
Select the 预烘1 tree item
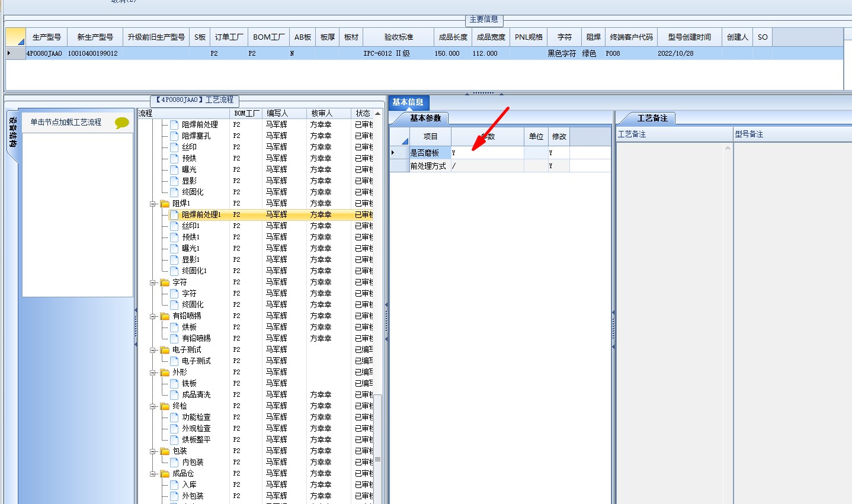191,237
